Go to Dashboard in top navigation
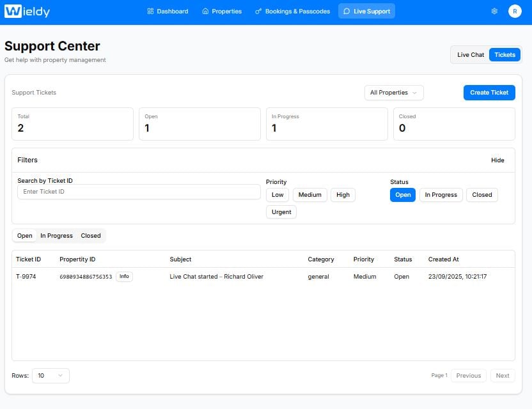The width and height of the screenshot is (532, 409). 168,12
